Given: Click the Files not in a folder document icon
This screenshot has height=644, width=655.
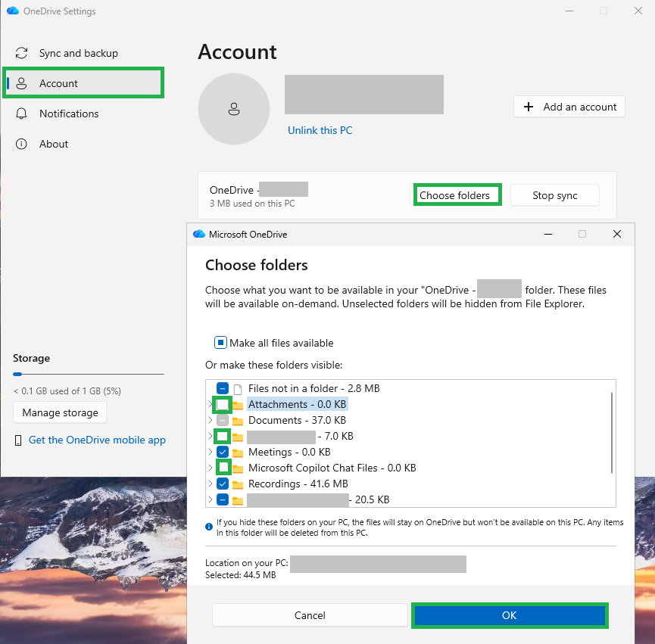Looking at the screenshot, I should click(238, 389).
